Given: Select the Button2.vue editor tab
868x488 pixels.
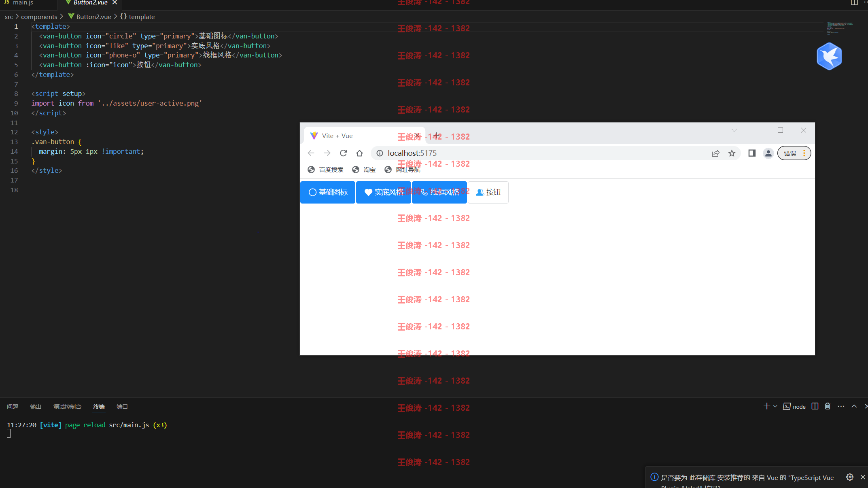Looking at the screenshot, I should pyautogui.click(x=90, y=2).
